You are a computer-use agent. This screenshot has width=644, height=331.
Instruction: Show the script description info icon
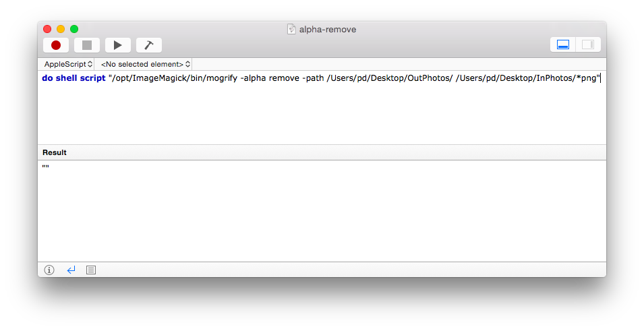[x=49, y=270]
